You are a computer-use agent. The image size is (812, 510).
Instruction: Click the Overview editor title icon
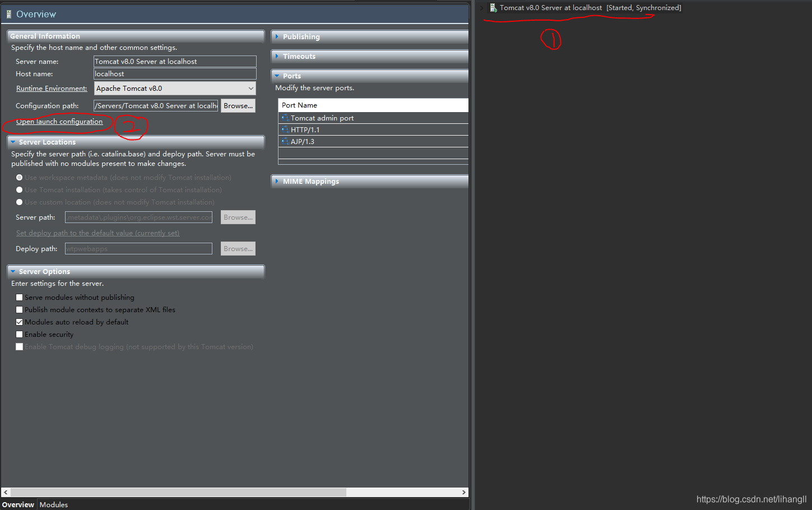click(x=9, y=14)
